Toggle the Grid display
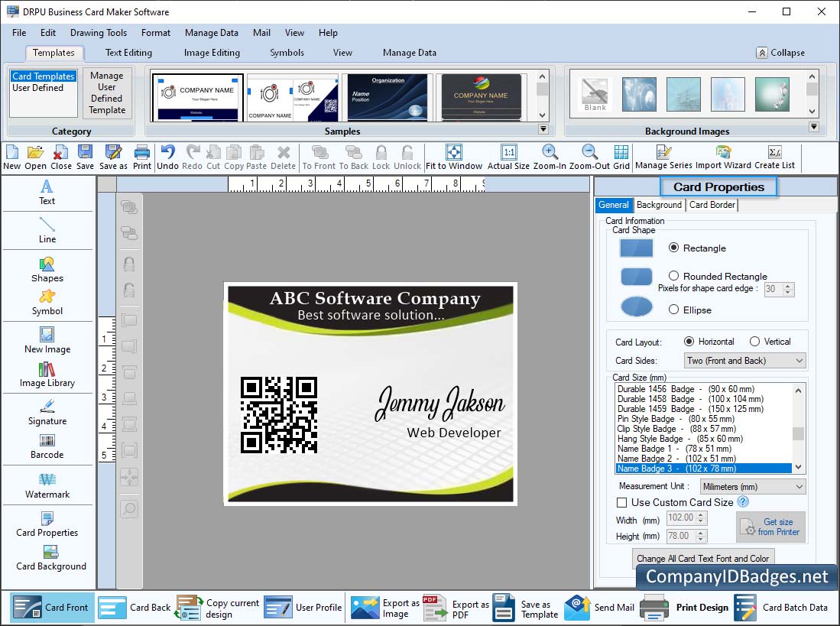This screenshot has height=626, width=840. coord(621,158)
